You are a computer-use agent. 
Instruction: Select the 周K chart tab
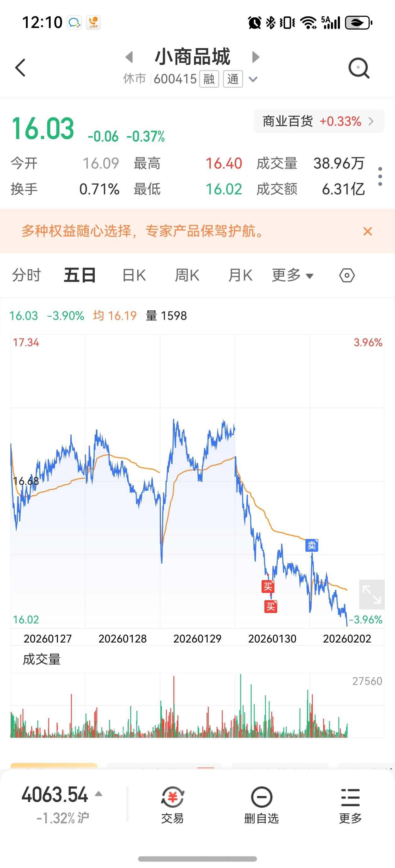coord(187,275)
